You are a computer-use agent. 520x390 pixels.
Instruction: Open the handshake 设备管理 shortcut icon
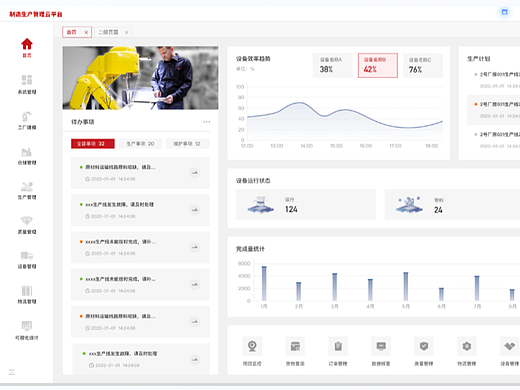click(509, 346)
